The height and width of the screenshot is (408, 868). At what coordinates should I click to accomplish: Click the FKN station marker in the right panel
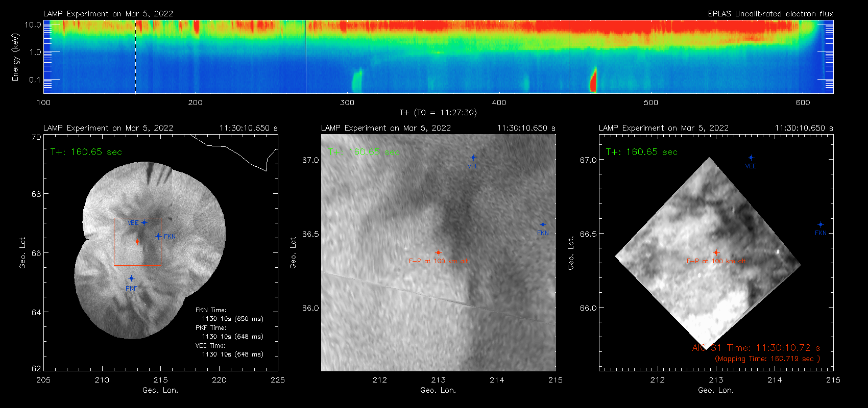(x=821, y=225)
